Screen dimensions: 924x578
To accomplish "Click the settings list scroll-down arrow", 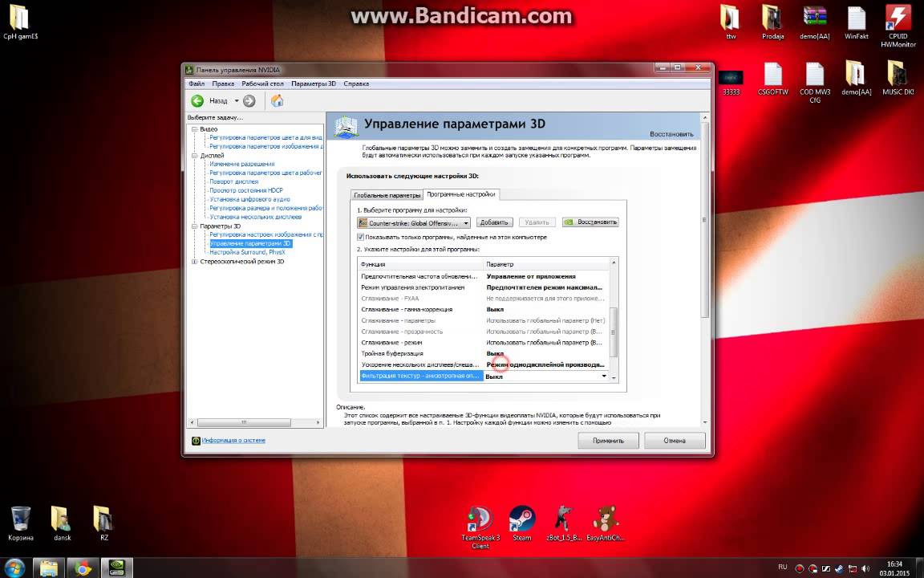I will (614, 377).
